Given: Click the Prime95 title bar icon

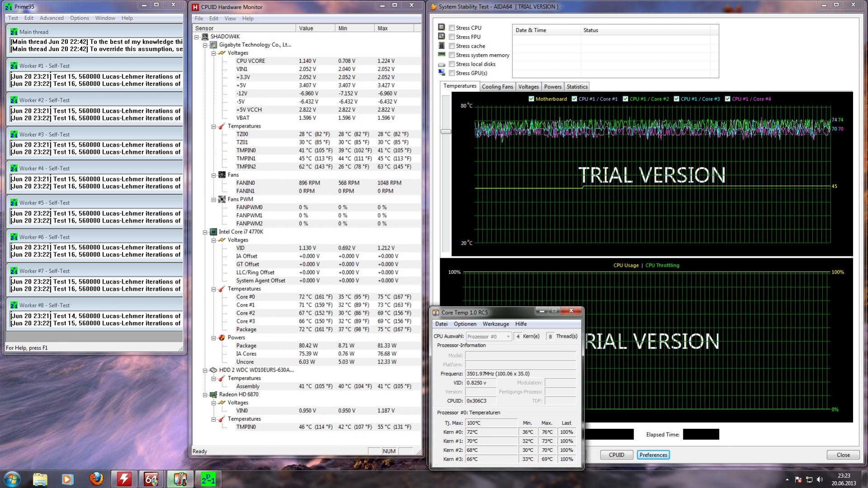Looking at the screenshot, I should (9, 7).
